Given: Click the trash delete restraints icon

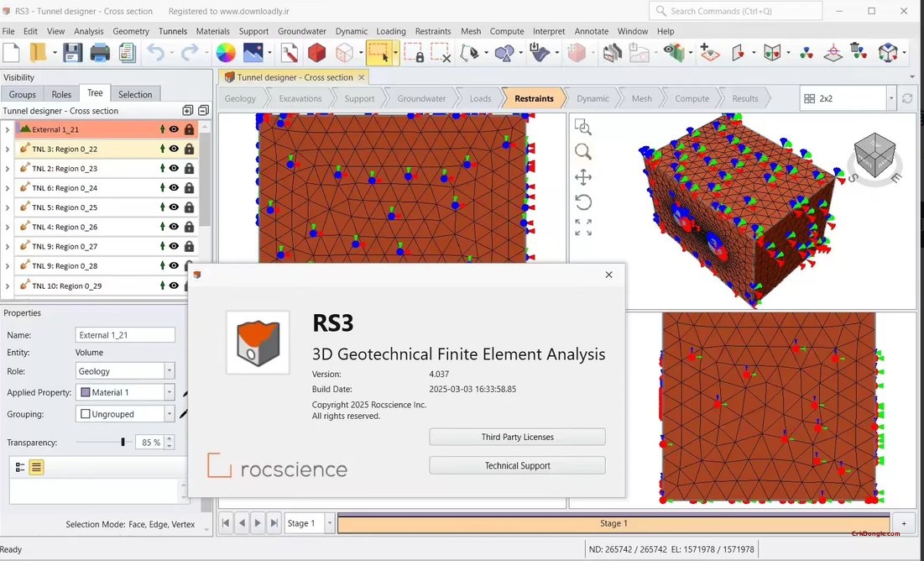Looking at the screenshot, I should tap(859, 52).
